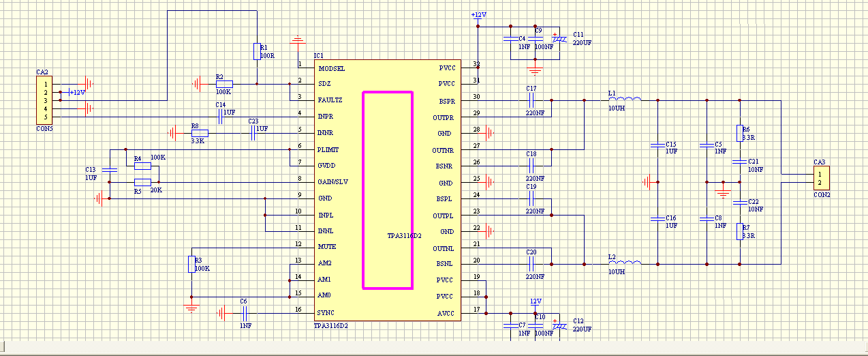Click the MUTE pin label
The width and height of the screenshot is (868, 356).
click(327, 246)
